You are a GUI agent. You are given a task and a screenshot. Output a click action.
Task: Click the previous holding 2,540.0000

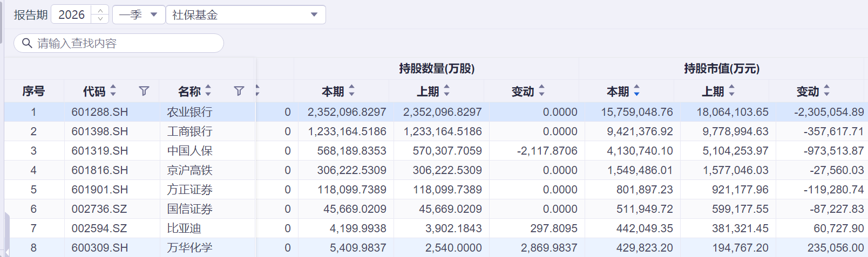(453, 248)
